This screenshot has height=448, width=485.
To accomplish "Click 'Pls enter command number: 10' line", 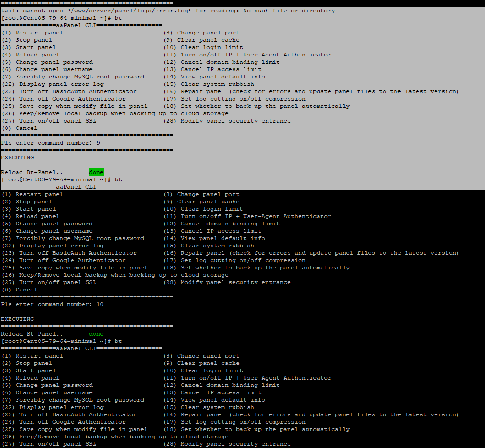I will (52, 304).
